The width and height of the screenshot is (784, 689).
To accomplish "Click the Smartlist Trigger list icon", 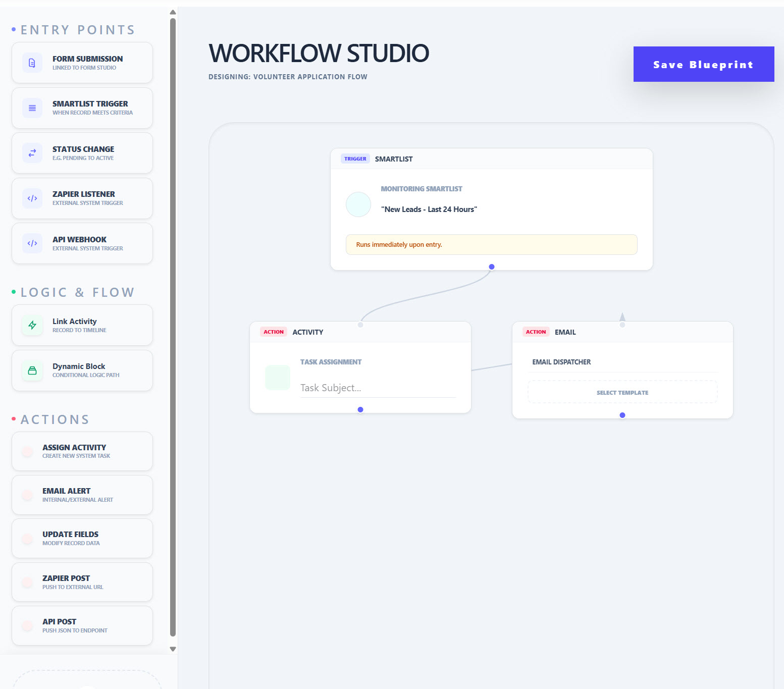I will tap(32, 108).
